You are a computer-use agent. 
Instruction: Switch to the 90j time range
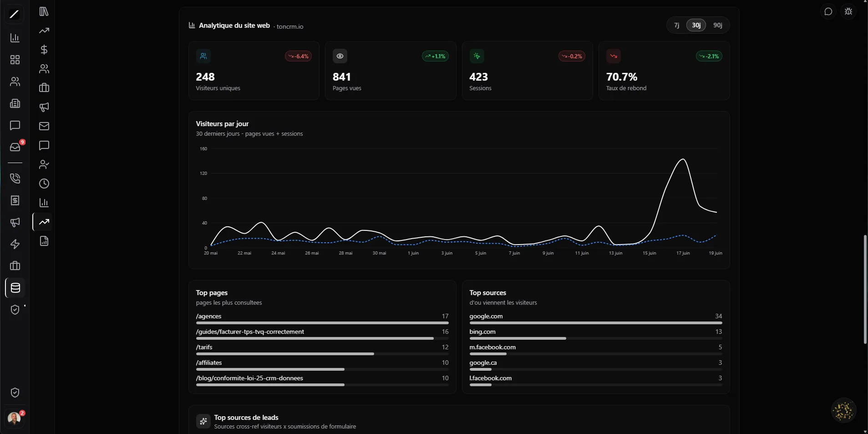tap(718, 25)
